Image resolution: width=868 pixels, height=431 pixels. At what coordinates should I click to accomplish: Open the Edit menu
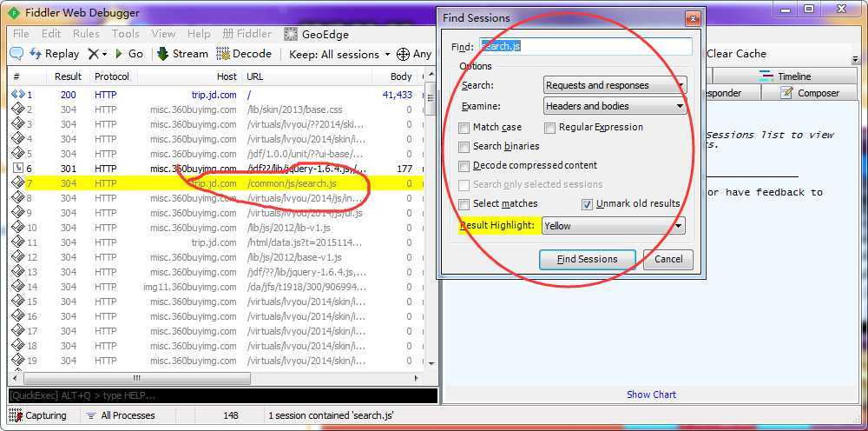pos(51,34)
